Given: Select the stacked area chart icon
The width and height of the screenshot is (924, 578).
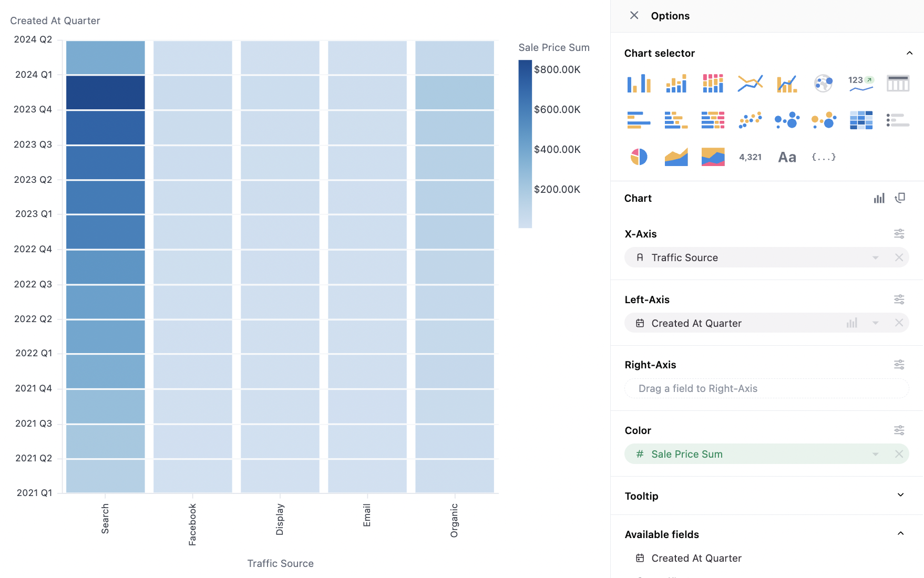Looking at the screenshot, I should pyautogui.click(x=713, y=157).
